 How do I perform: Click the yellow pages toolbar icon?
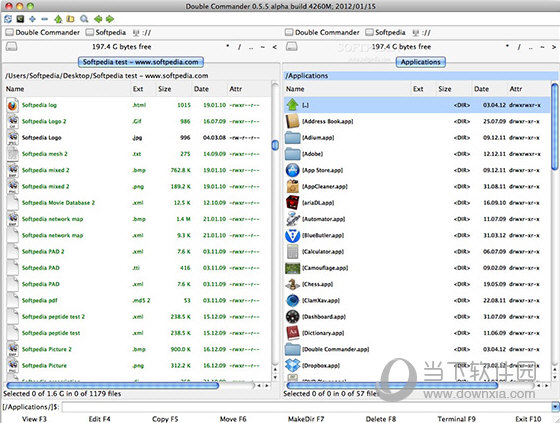71,19
